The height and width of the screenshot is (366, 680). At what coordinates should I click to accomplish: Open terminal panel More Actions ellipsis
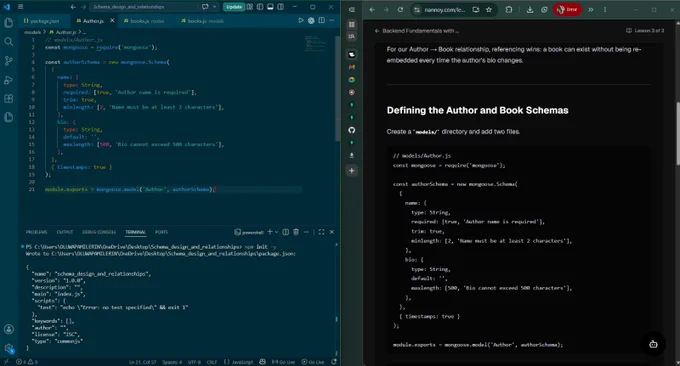point(307,232)
